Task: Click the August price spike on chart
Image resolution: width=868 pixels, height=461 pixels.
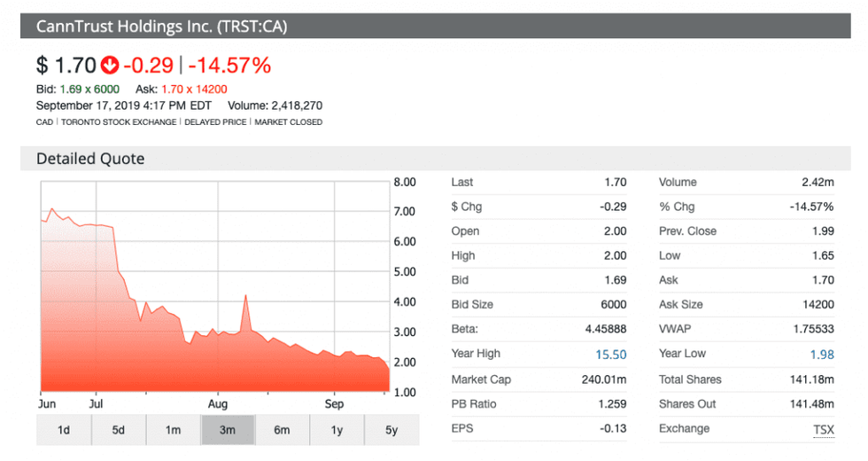Action: [x=244, y=296]
